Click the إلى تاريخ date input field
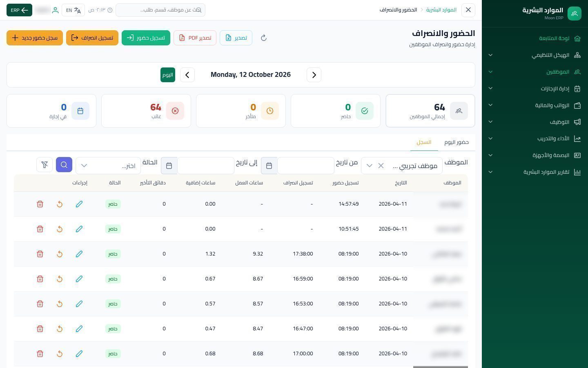 coord(206,166)
